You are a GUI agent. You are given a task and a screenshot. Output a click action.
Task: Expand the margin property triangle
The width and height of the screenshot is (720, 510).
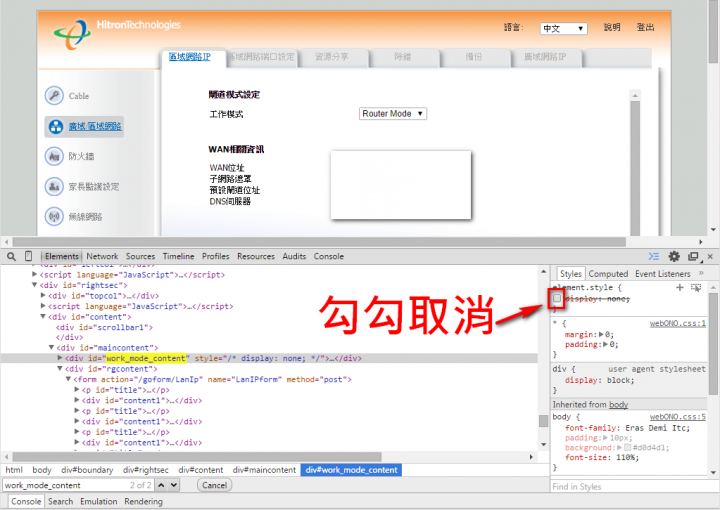(601, 334)
